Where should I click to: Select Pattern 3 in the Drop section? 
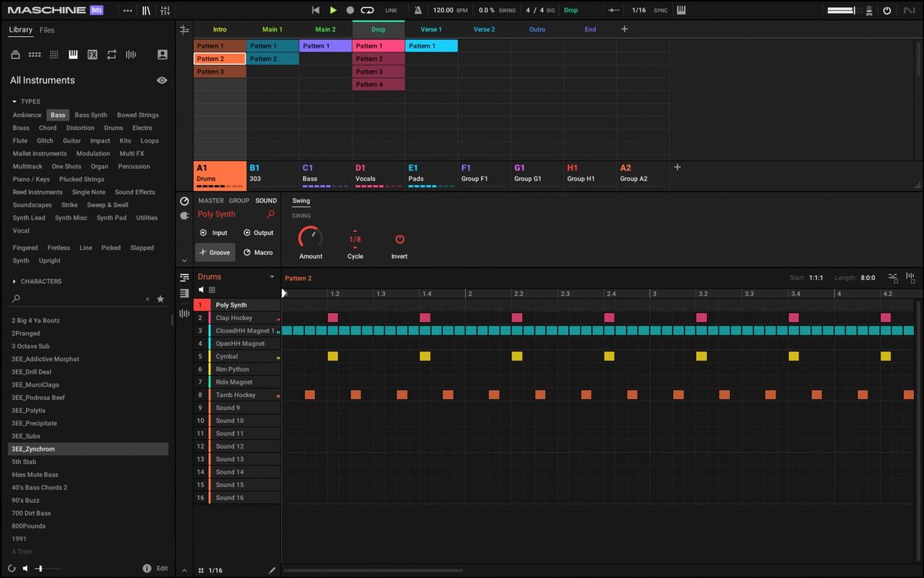coord(378,71)
